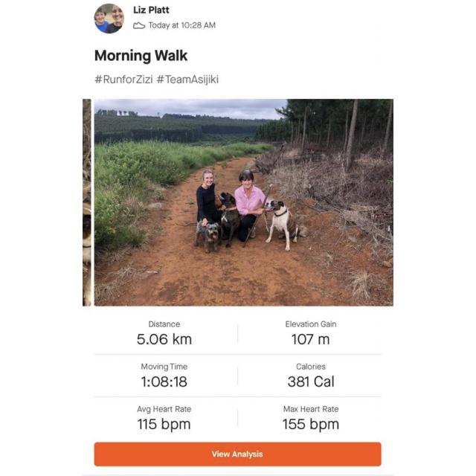Open the Morning Walk activity title
Screen dimensions: 476x476
click(x=141, y=56)
